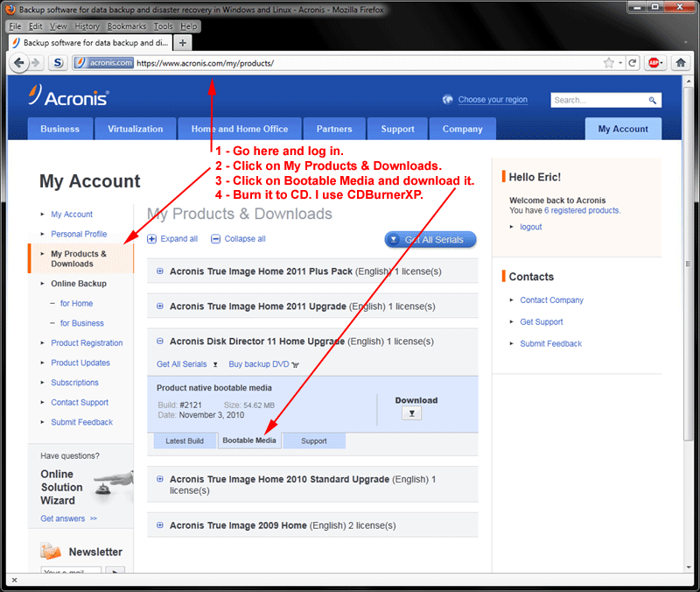Open the My Account navigation tab
Viewport: 700px width, 592px height.
[623, 129]
